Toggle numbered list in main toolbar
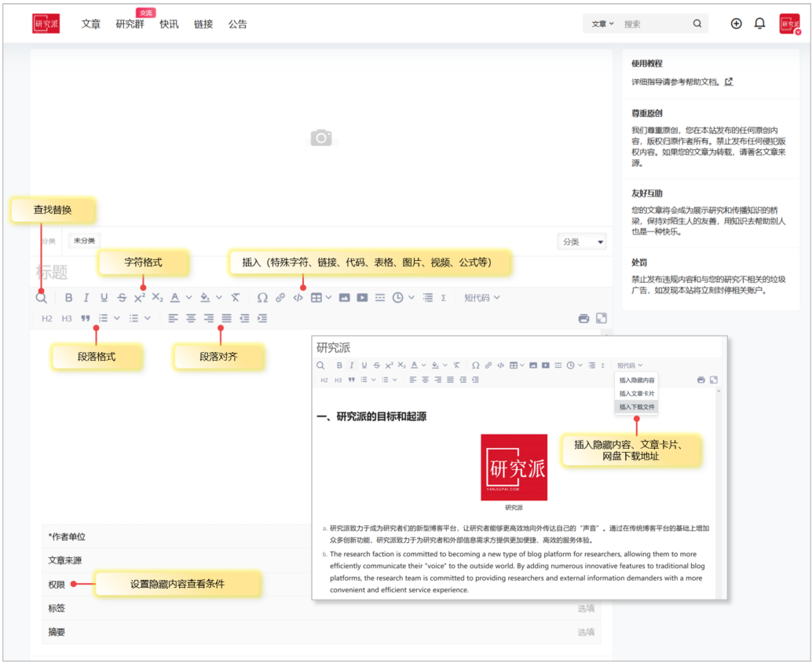This screenshot has height=664, width=812. click(104, 318)
